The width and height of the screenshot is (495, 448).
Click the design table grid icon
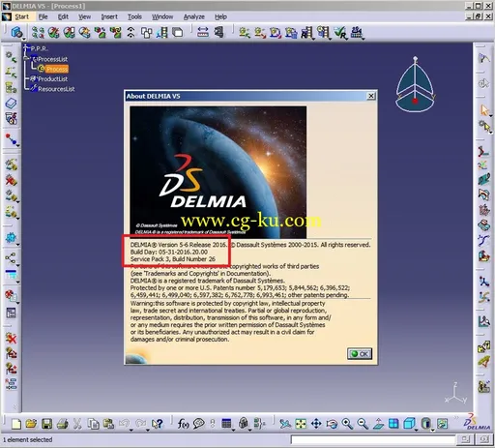pyautogui.click(x=226, y=424)
